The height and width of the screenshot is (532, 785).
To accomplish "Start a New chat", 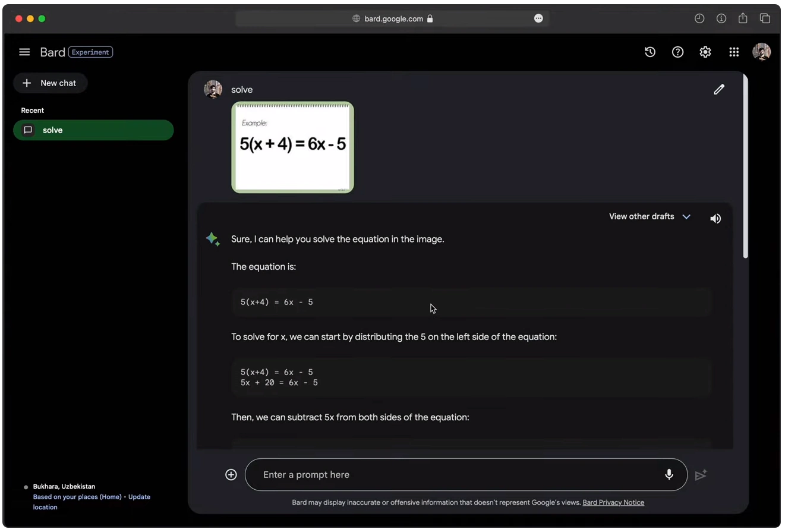I will pos(50,83).
